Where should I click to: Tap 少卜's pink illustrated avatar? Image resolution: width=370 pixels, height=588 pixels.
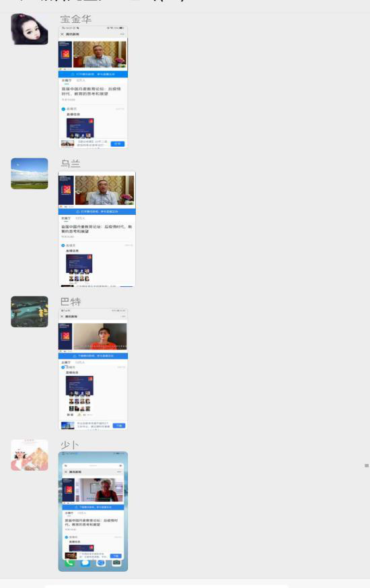point(30,455)
